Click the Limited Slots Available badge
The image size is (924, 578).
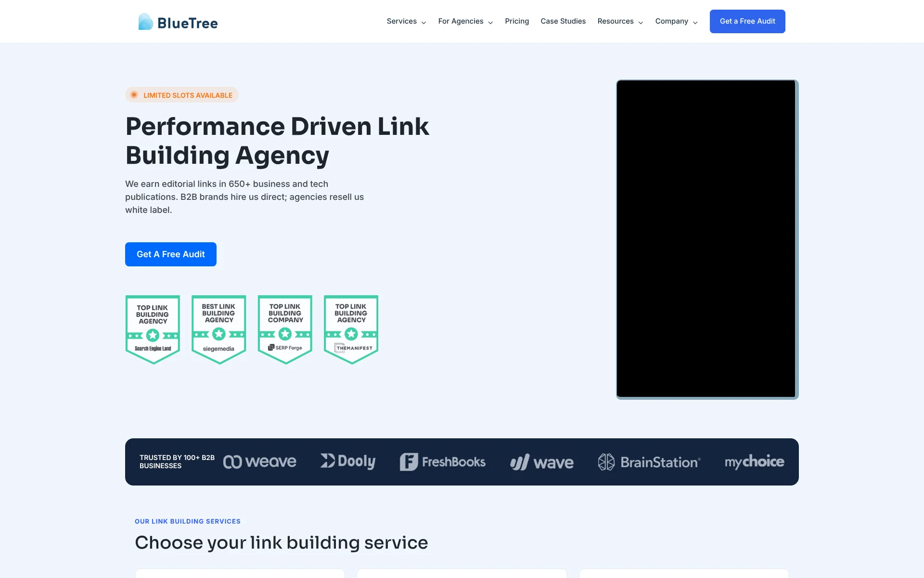[x=182, y=95]
